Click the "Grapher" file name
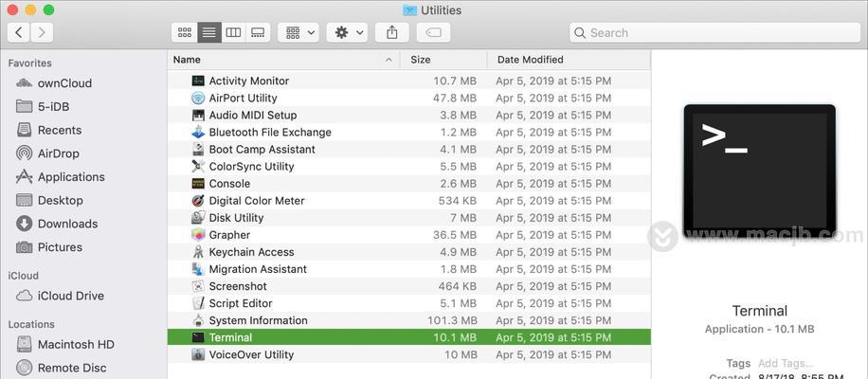Image resolution: width=868 pixels, height=379 pixels. 229,235
